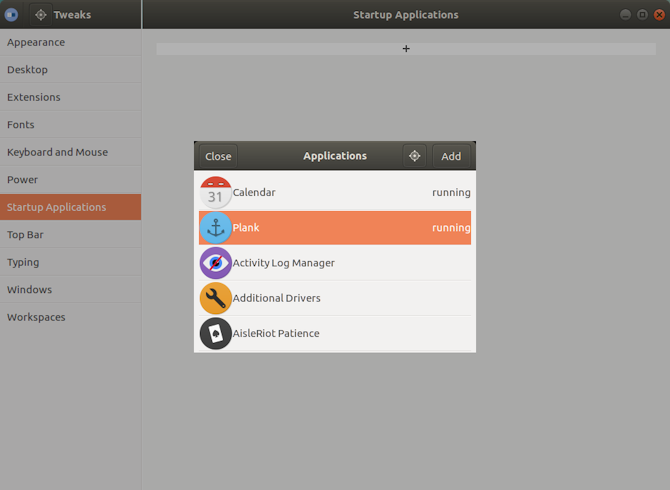Close the Applications dialog with Close button
The width and height of the screenshot is (670, 490).
point(218,156)
